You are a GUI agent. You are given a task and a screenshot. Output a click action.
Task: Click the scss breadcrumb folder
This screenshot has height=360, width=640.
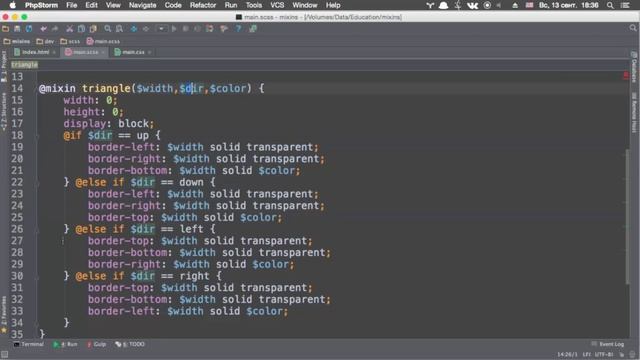70,41
